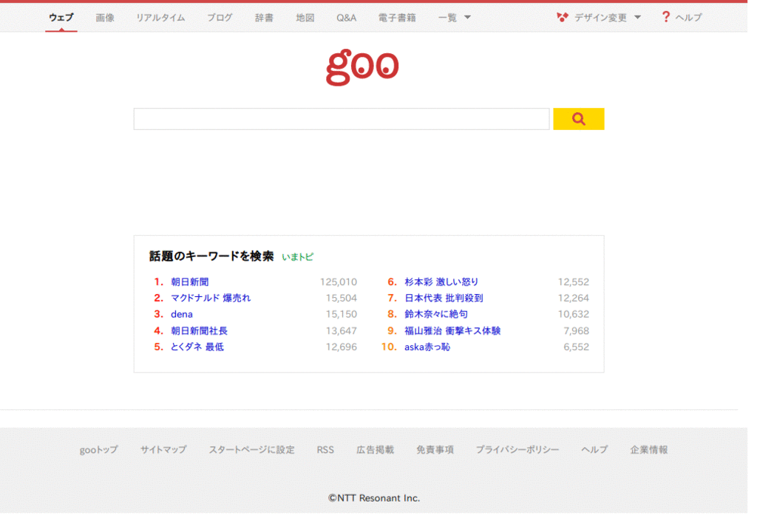Click the count 7,968
This screenshot has width=757, height=532.
577,331
